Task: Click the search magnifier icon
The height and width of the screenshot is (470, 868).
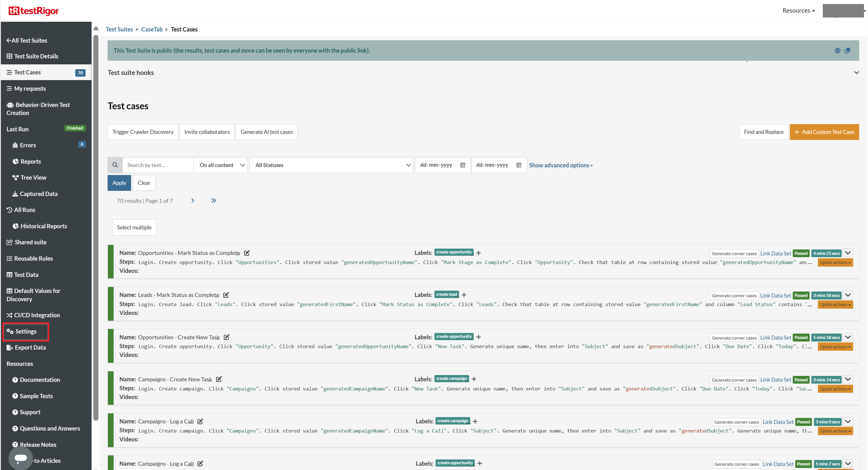Action: (115, 165)
